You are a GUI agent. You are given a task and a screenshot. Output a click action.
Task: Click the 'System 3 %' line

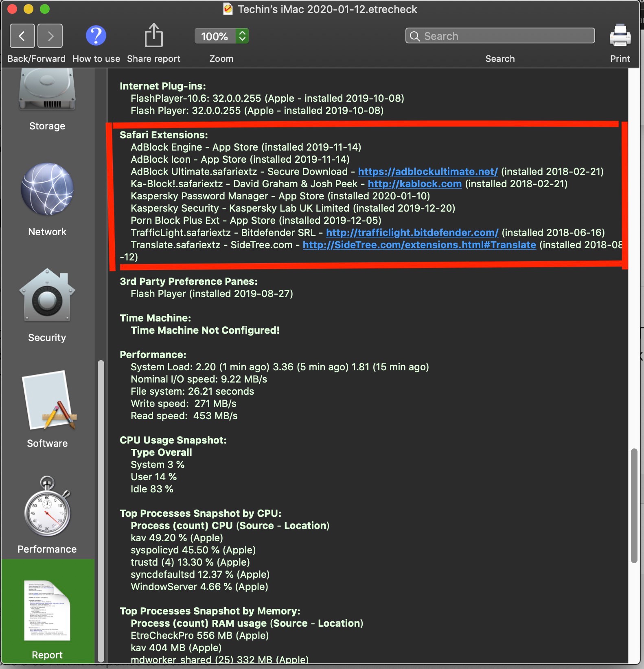coord(158,465)
